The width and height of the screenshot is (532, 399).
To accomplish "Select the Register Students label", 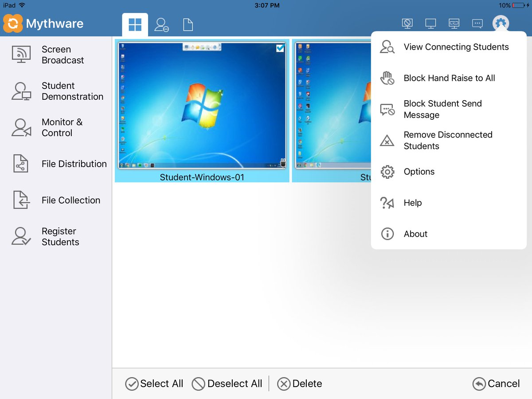I will [60, 236].
